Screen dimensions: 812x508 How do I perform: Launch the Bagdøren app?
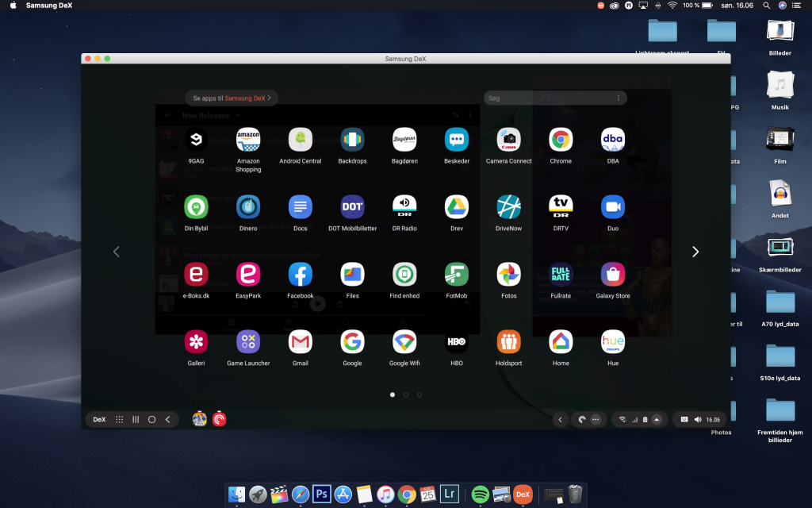click(x=404, y=140)
